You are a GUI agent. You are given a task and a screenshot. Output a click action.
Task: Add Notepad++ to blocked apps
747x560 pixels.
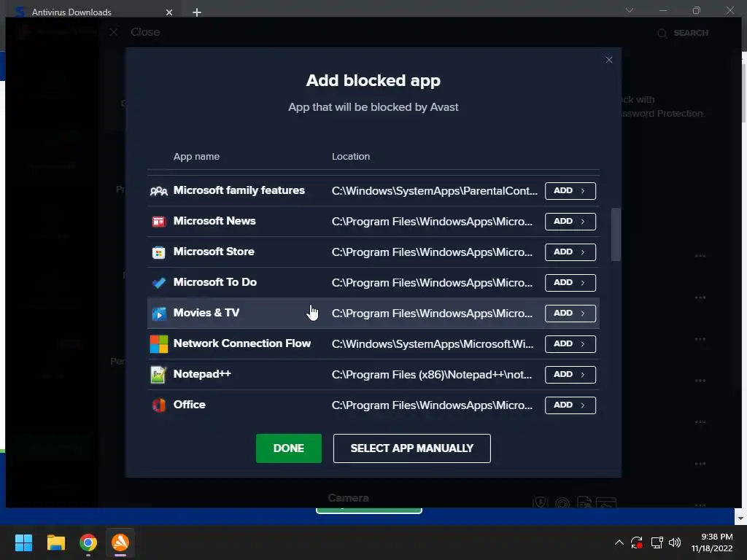click(570, 375)
